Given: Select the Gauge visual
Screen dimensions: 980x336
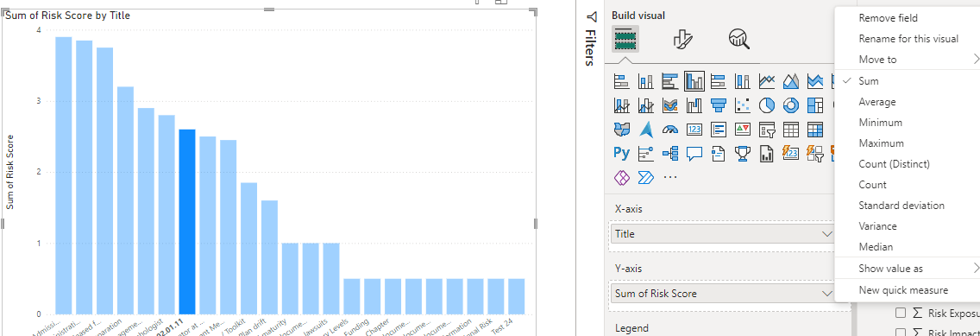Looking at the screenshot, I should click(x=670, y=129).
